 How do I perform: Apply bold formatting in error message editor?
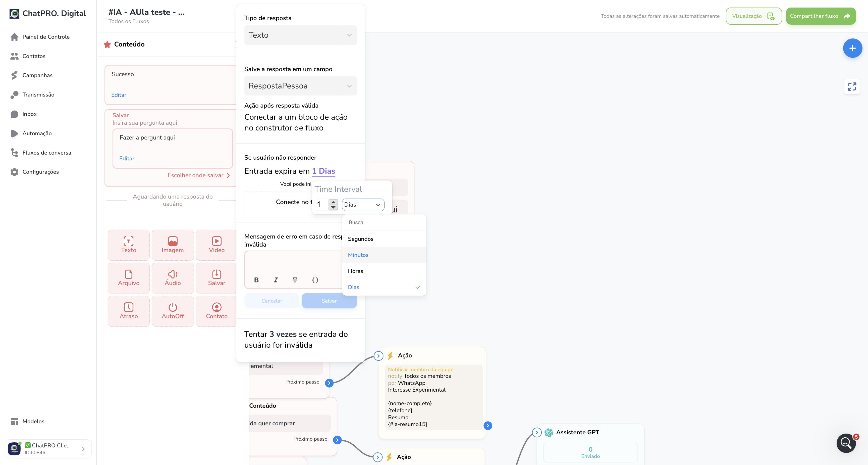coord(256,280)
